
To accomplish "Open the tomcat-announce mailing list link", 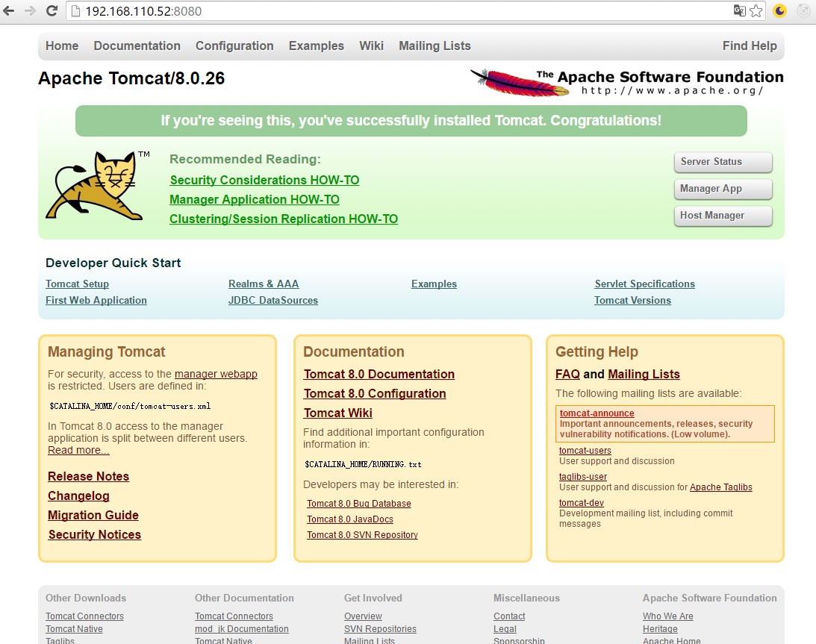I will click(597, 413).
